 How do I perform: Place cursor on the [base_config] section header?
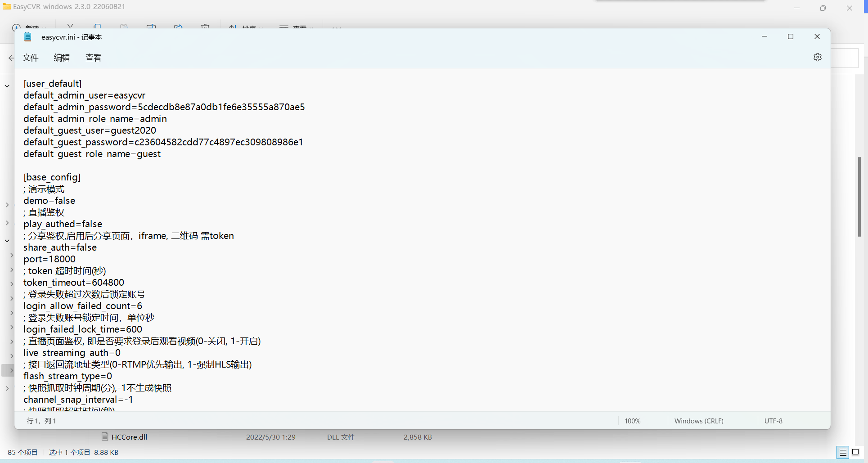(52, 177)
